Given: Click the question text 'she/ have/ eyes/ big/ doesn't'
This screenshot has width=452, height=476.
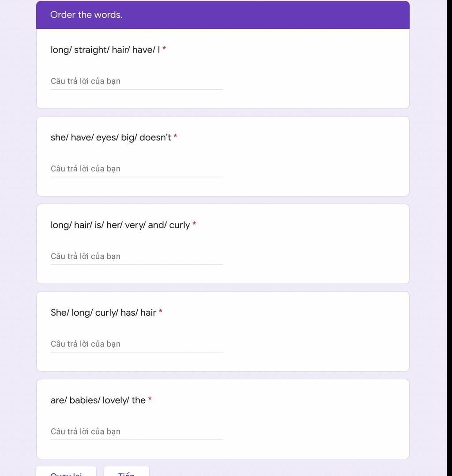Looking at the screenshot, I should pyautogui.click(x=111, y=137).
